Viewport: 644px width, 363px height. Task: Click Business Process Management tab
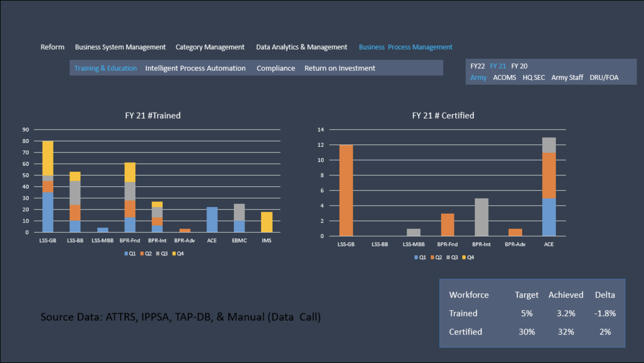[x=405, y=47]
